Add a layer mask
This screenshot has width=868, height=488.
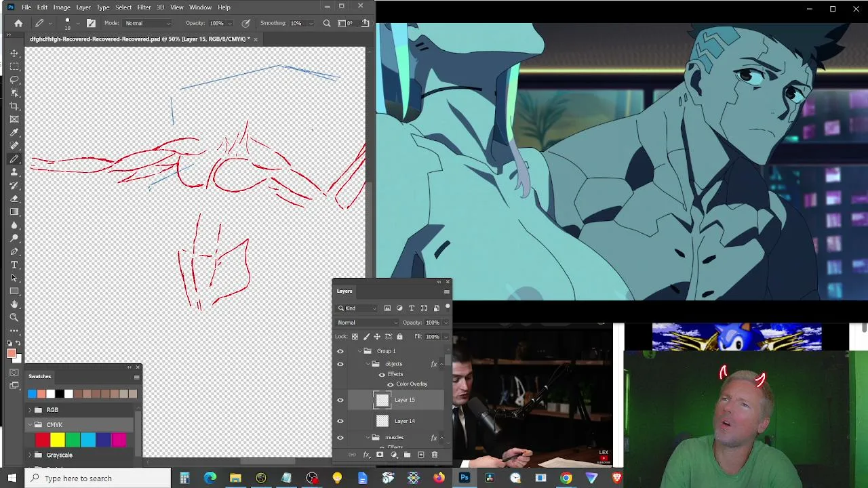click(x=380, y=455)
